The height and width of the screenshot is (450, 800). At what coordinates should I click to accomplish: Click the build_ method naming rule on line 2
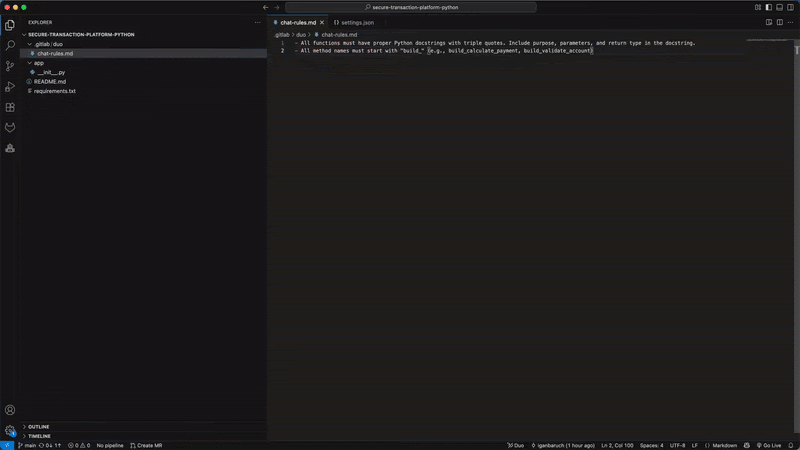(443, 51)
